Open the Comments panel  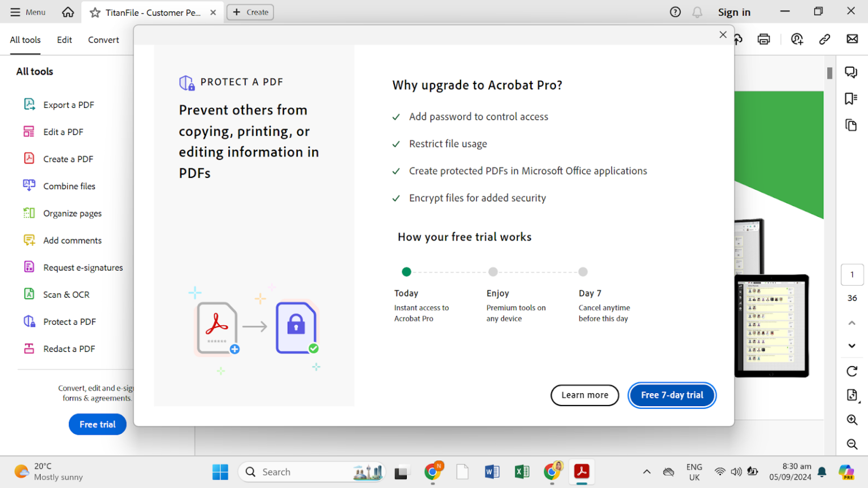[x=851, y=72]
